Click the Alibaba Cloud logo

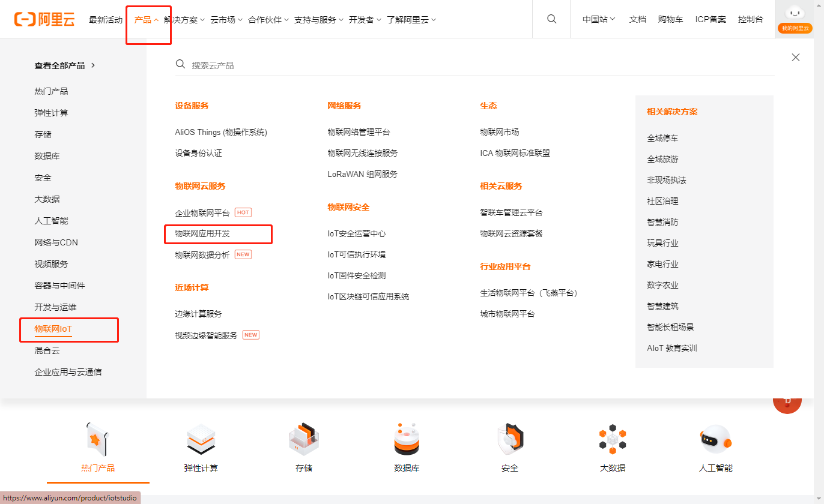coord(44,19)
